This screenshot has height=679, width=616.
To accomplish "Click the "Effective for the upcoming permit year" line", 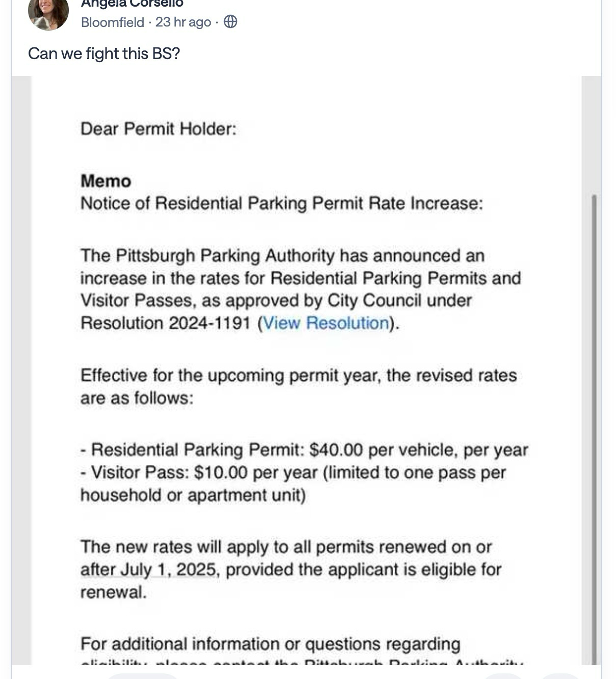I will pos(298,376).
